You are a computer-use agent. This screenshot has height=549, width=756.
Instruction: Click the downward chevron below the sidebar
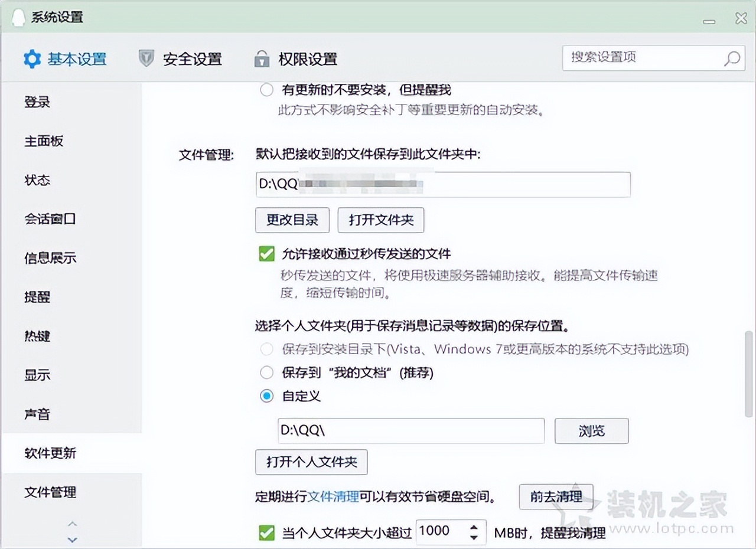click(72, 539)
